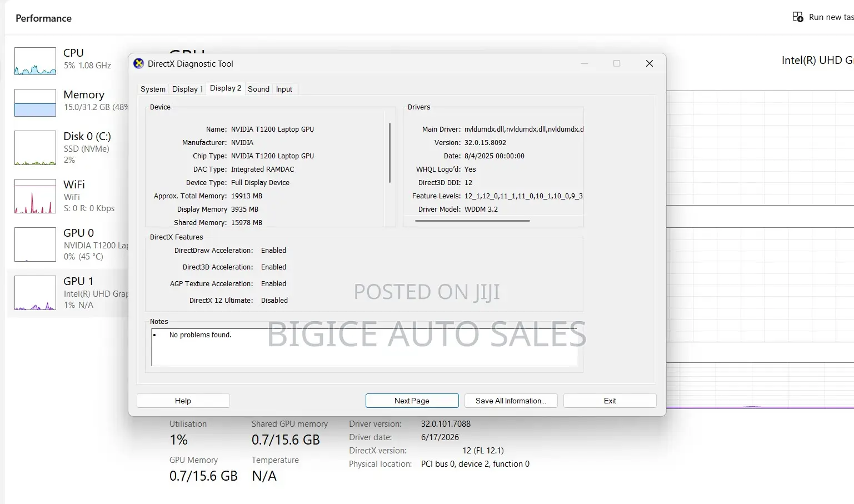Click the DirectX Diagnostic Tool title icon
This screenshot has width=854, height=504.
139,63
